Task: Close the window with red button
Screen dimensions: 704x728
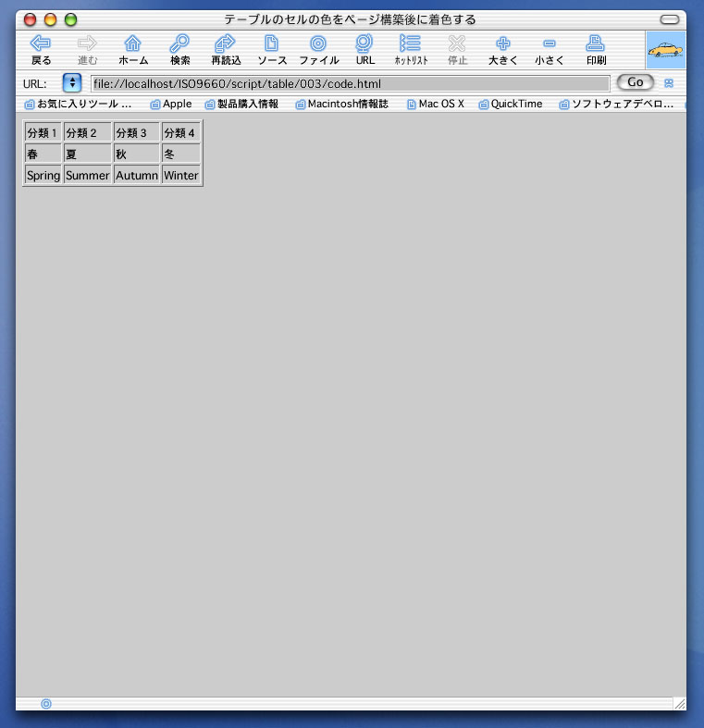Action: 31,19
